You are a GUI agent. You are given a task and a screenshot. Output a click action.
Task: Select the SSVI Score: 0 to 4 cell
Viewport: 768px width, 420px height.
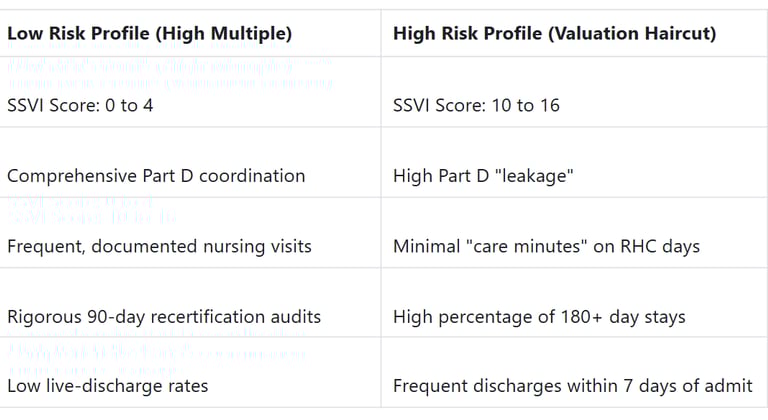tap(80, 105)
